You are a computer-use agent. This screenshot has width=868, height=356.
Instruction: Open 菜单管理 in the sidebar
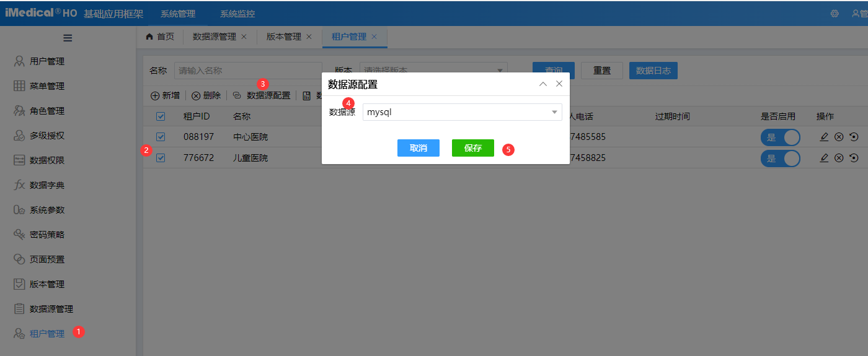click(x=40, y=86)
